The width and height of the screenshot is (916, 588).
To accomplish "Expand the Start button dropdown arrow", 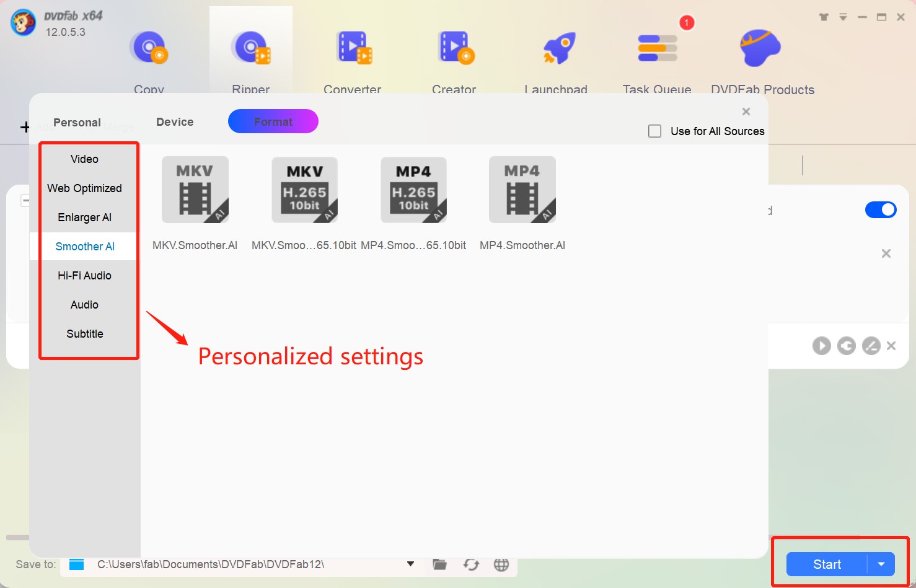I will point(881,564).
